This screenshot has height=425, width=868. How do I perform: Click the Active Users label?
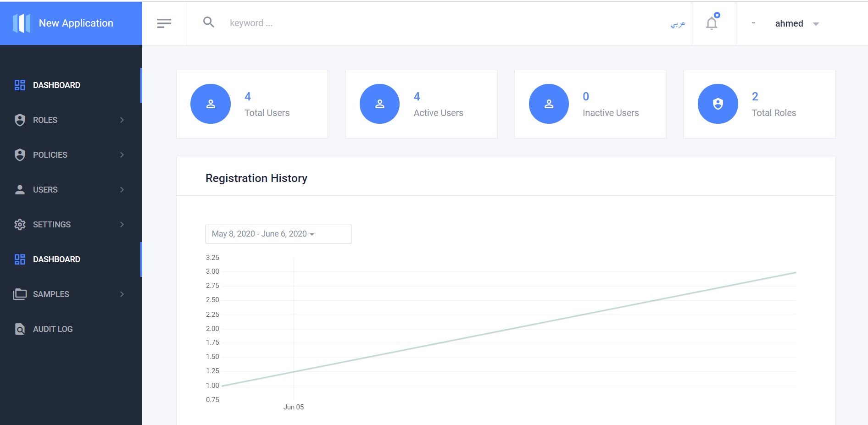(439, 113)
